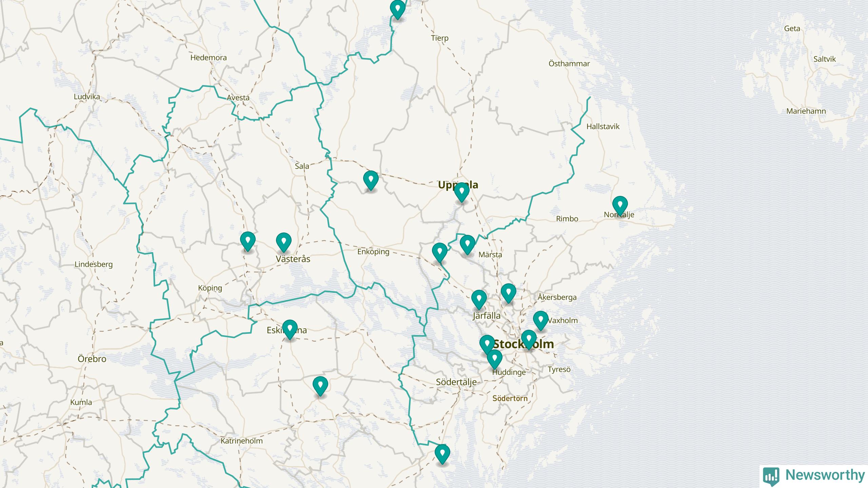This screenshot has width=868, height=488.
Task: Select the pin southeast of Sala
Action: click(371, 179)
